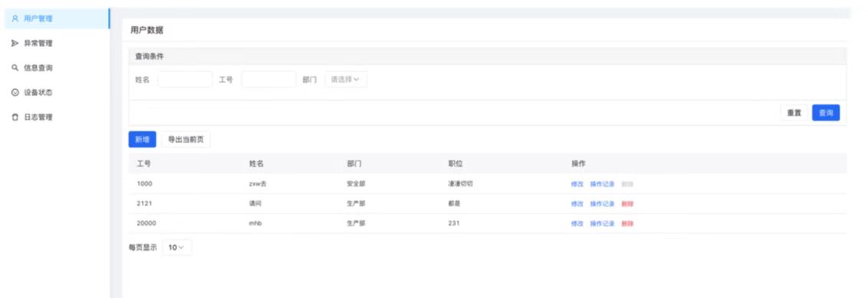
Task: Click the 信息查询 magnifier icon in the sidebar
Action: coord(15,68)
